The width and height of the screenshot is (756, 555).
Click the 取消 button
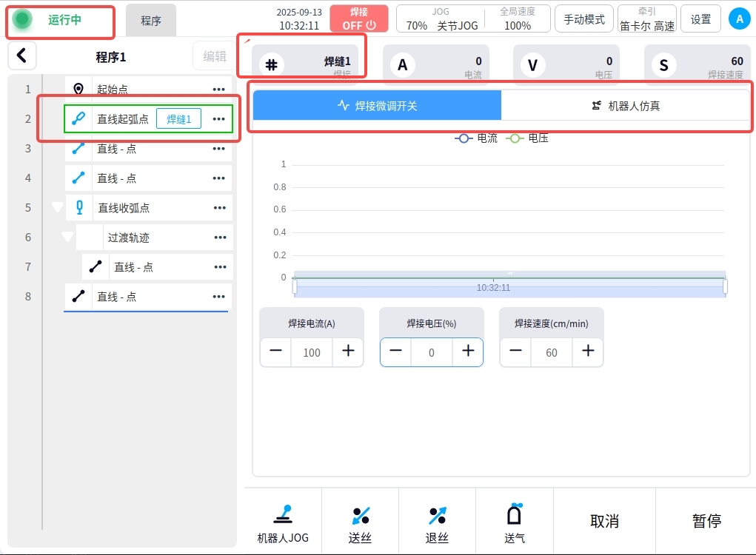[x=604, y=521]
